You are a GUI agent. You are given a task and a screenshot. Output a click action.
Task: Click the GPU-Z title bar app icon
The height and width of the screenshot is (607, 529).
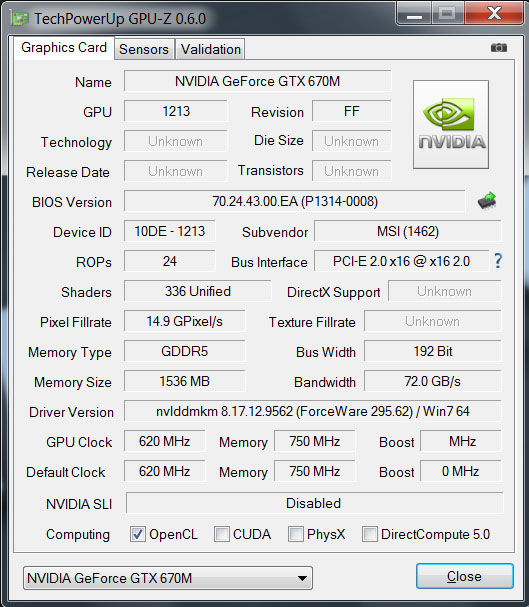click(19, 18)
